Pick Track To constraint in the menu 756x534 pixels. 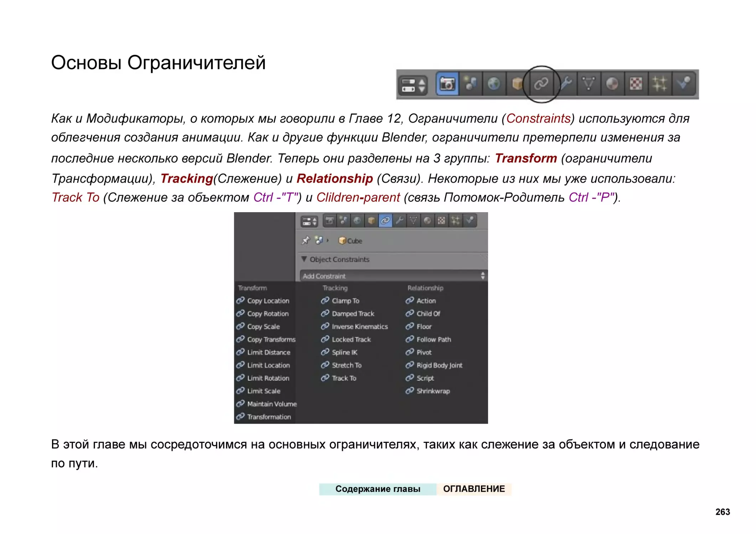point(339,378)
